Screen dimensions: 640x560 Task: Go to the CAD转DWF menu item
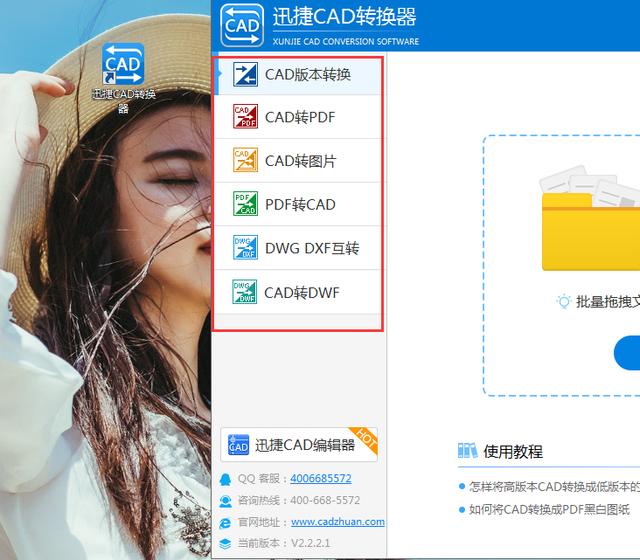[x=298, y=292]
